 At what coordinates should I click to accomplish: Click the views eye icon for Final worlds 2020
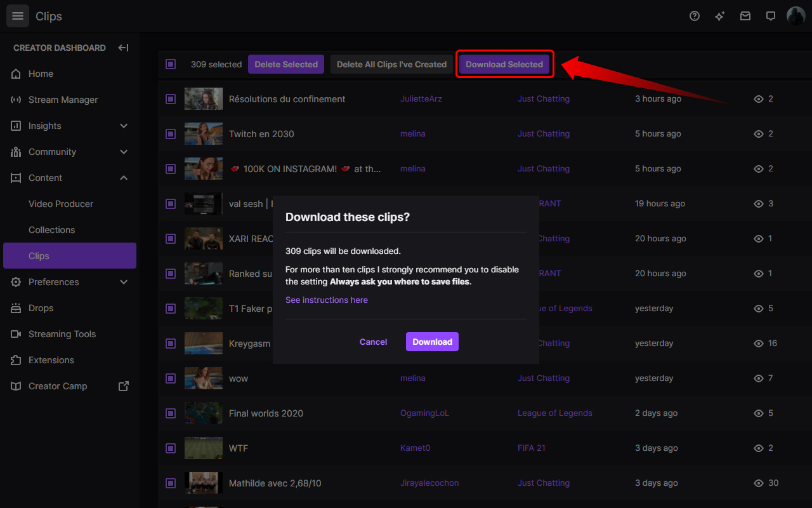pyautogui.click(x=759, y=413)
